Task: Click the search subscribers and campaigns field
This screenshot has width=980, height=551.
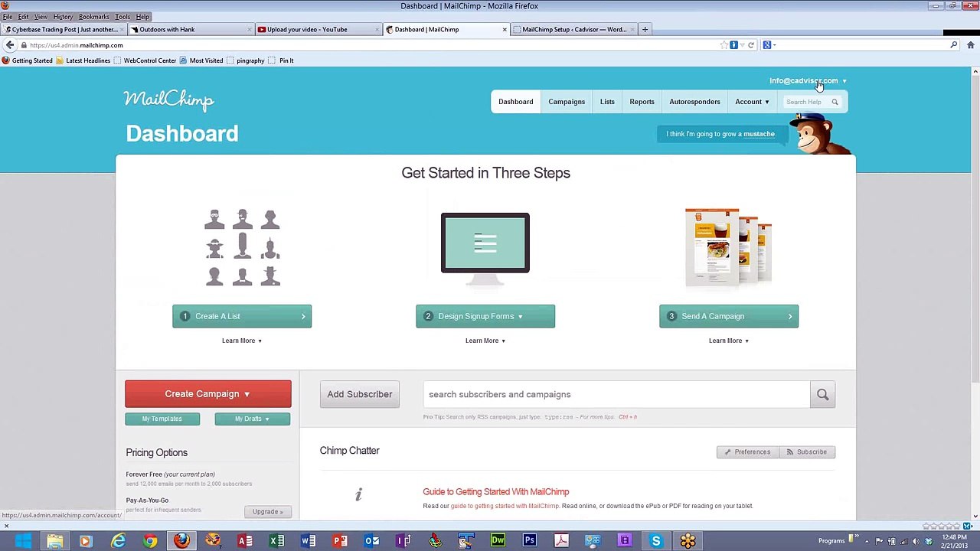Action: tap(616, 394)
